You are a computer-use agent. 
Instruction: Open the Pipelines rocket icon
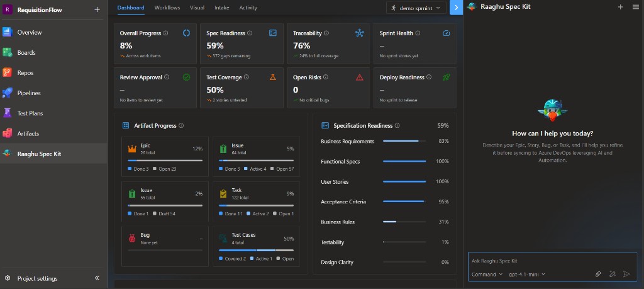coord(7,93)
